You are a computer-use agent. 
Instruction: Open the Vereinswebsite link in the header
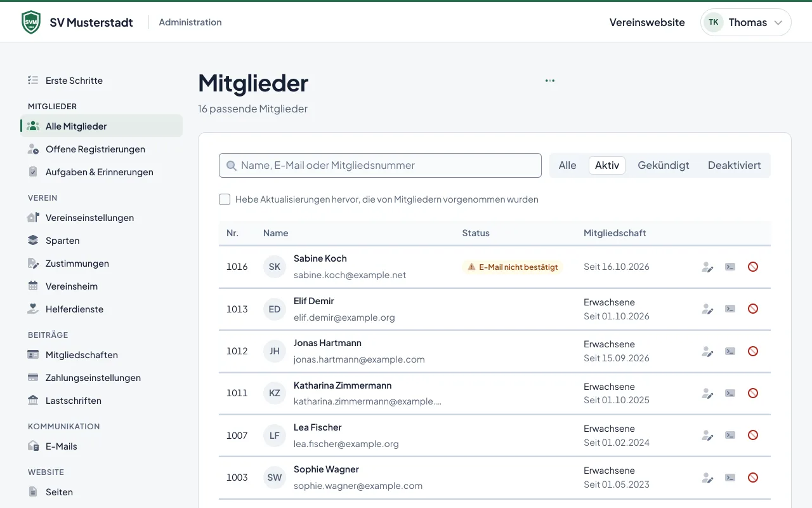[x=647, y=22]
